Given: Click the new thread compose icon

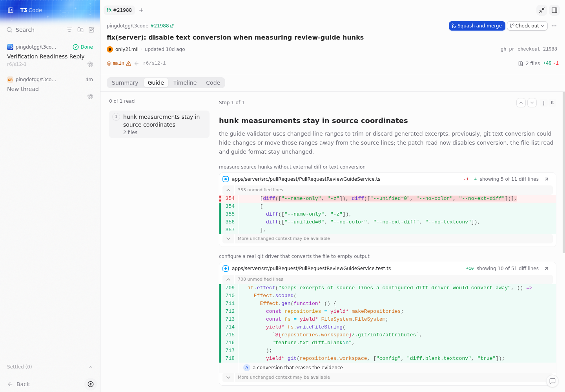Looking at the screenshot, I should pos(91,30).
